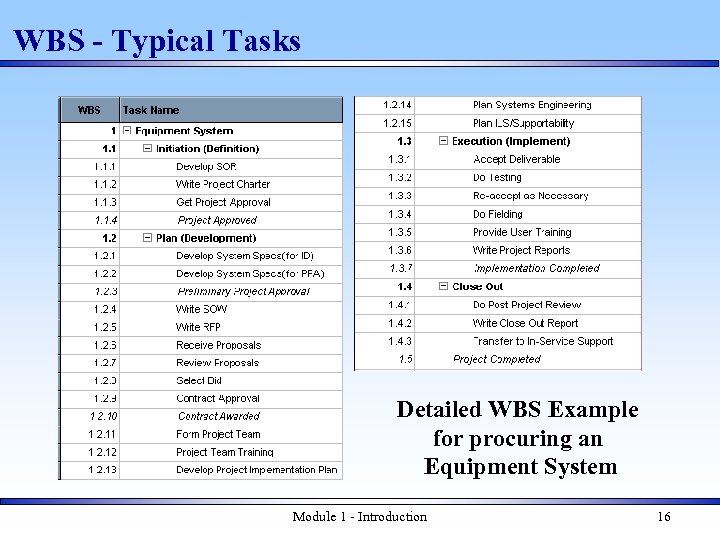Image resolution: width=720 pixels, height=540 pixels.
Task: Click the Module 1 - Introduction footer
Action: [x=360, y=517]
